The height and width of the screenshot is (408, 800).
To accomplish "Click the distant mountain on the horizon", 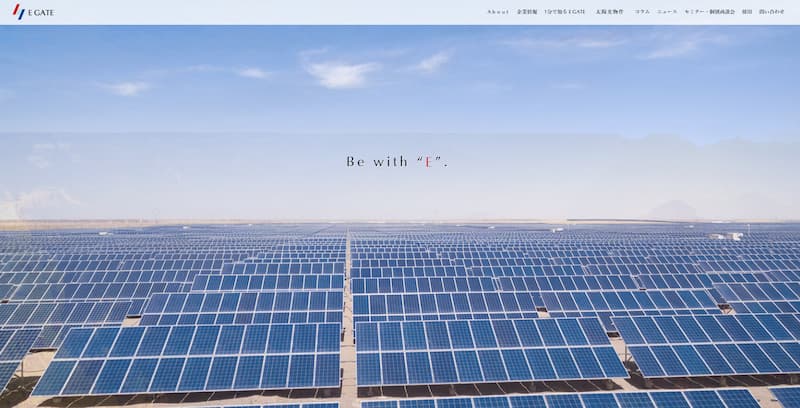I will (674, 210).
